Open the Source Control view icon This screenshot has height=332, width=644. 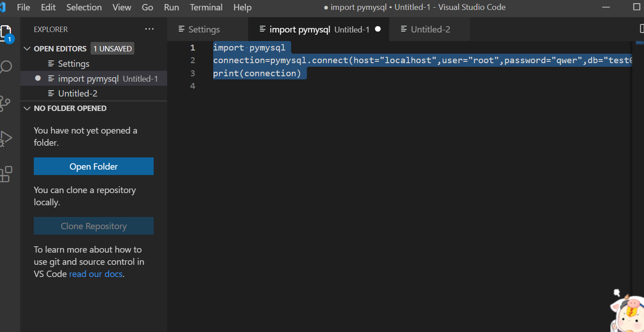click(x=5, y=103)
